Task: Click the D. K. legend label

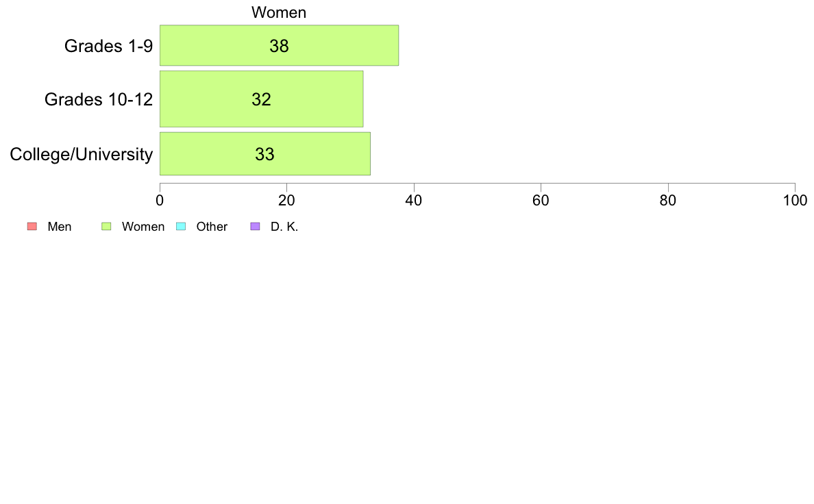Action: (x=284, y=227)
